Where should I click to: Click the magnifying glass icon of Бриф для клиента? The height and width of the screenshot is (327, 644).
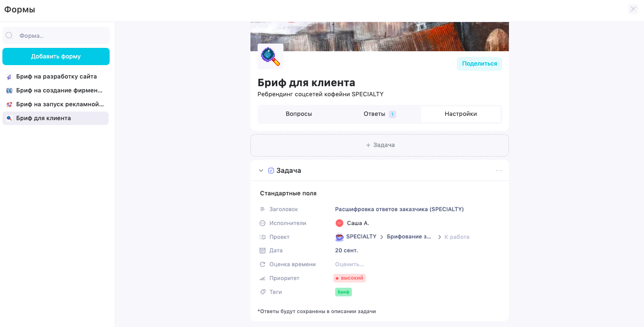(8, 118)
